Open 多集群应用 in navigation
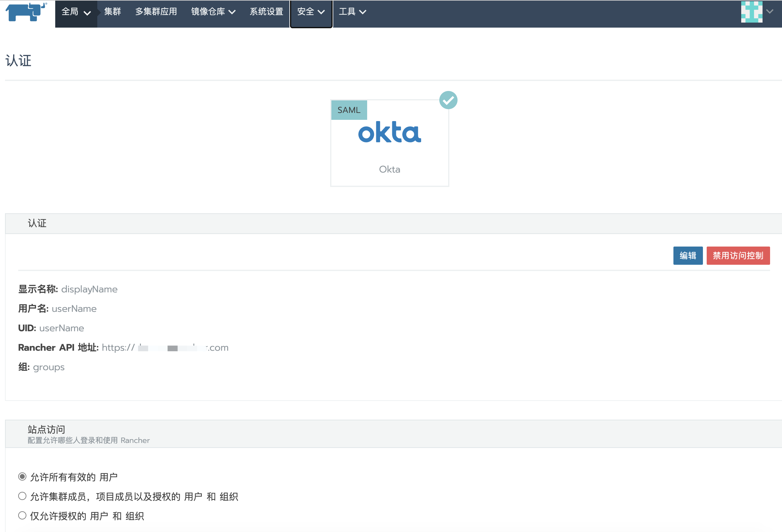Image resolution: width=782 pixels, height=532 pixels. pyautogui.click(x=156, y=12)
